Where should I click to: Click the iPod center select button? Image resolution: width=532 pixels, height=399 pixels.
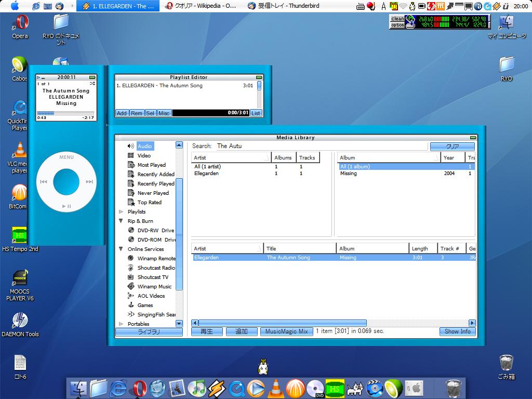(66, 182)
